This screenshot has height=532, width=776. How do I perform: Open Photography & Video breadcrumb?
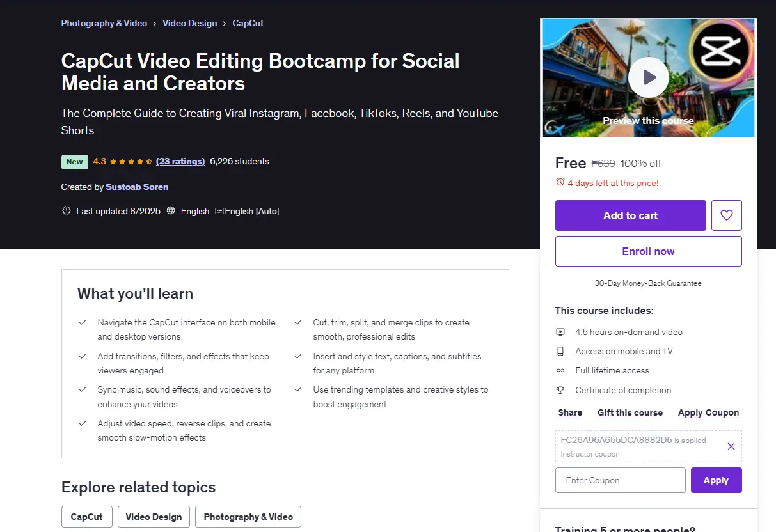pyautogui.click(x=104, y=23)
